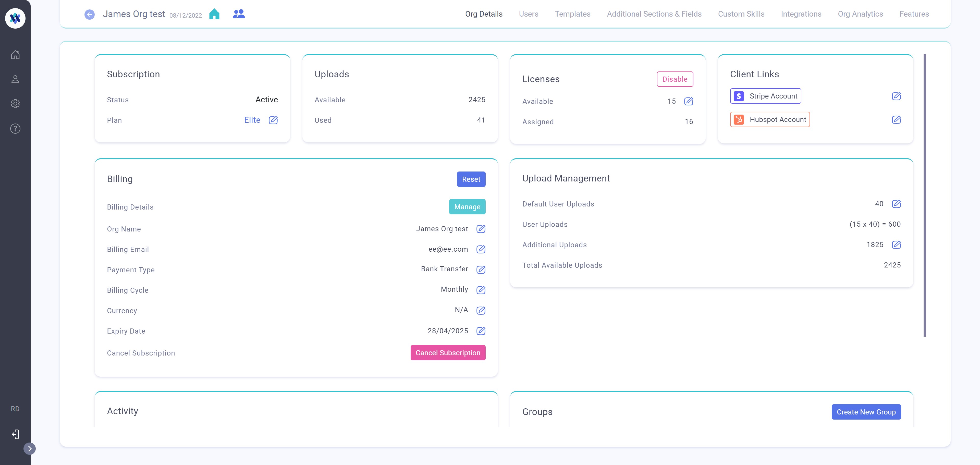
Task: Click the Used uploads value 41
Action: point(481,120)
